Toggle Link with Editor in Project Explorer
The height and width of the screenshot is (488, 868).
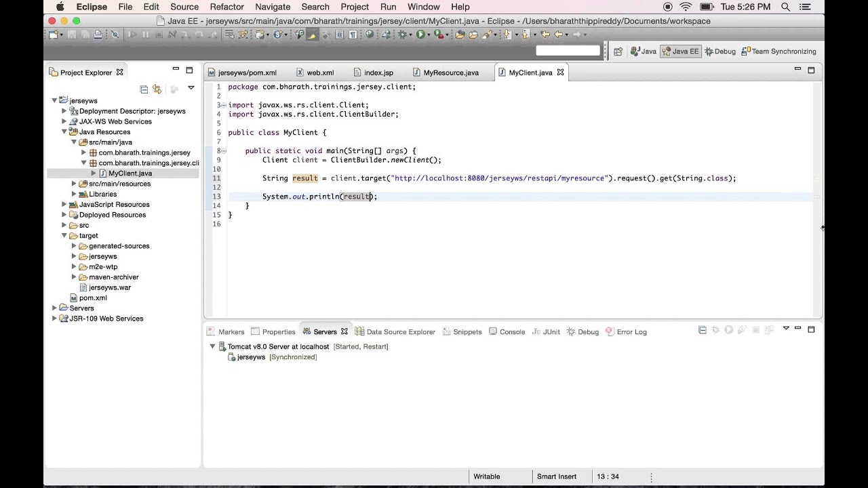(157, 89)
